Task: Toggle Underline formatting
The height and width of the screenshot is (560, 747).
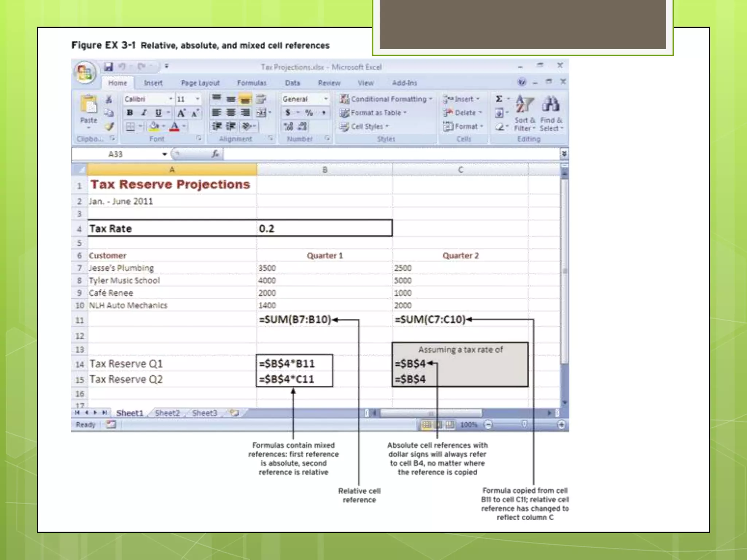Action: click(158, 113)
